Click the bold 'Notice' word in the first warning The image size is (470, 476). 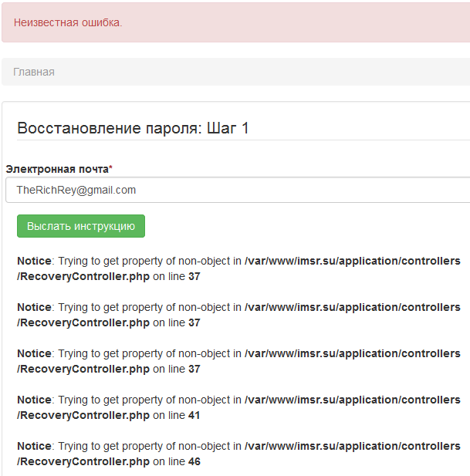pos(34,261)
